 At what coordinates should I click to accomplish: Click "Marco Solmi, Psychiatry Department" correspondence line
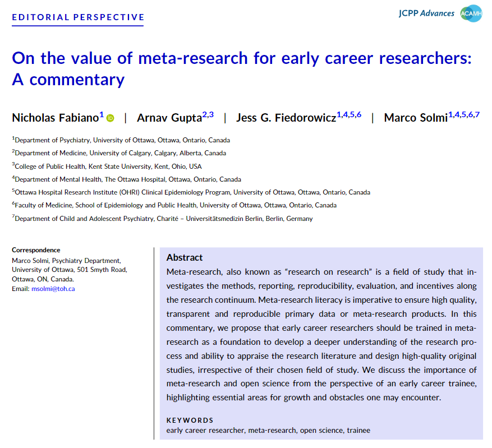coord(67,261)
